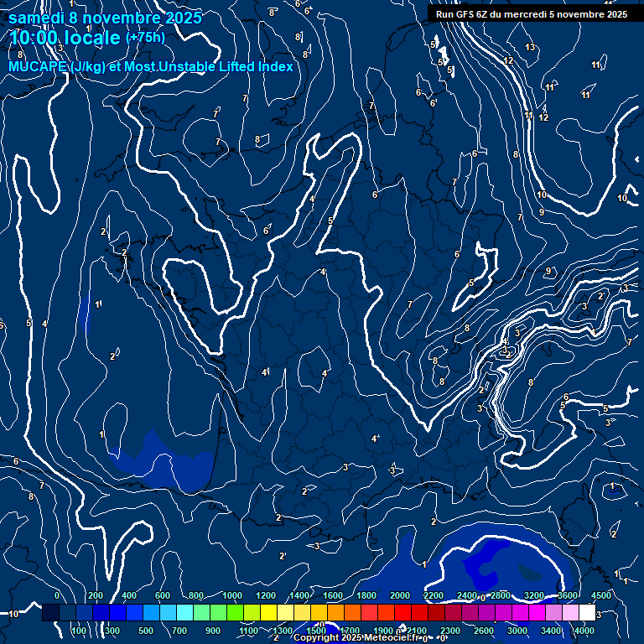Click the legend value '4000'
This screenshot has width=644, height=644.
point(584,631)
